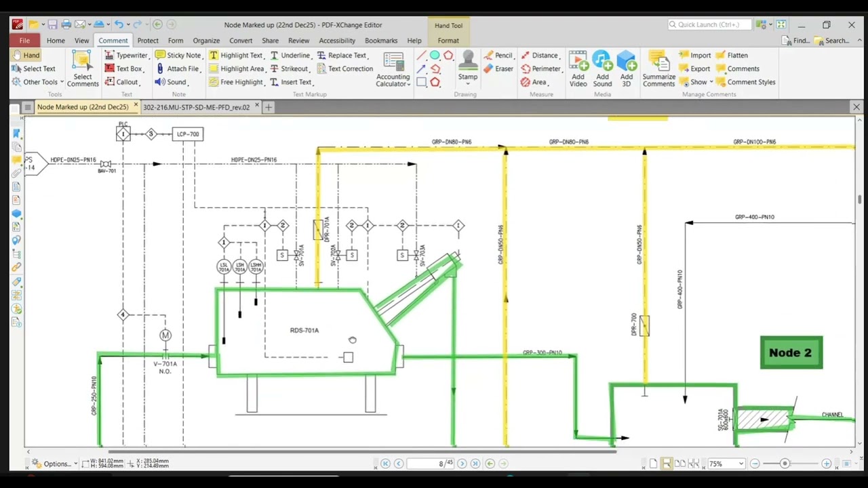Open the Format contextual tab
The height and width of the screenshot is (488, 868).
tap(448, 41)
